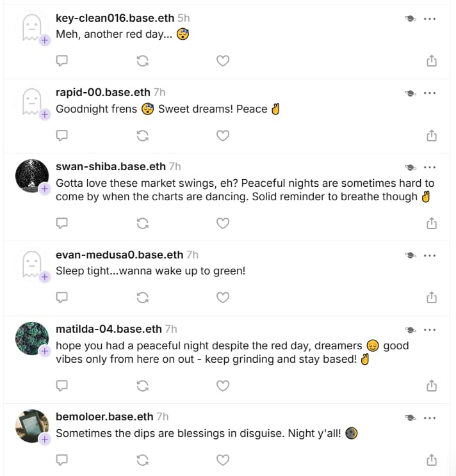Click the planet icon on rapid-00.base.eth's post
The width and height of the screenshot is (456, 476).
(x=410, y=93)
